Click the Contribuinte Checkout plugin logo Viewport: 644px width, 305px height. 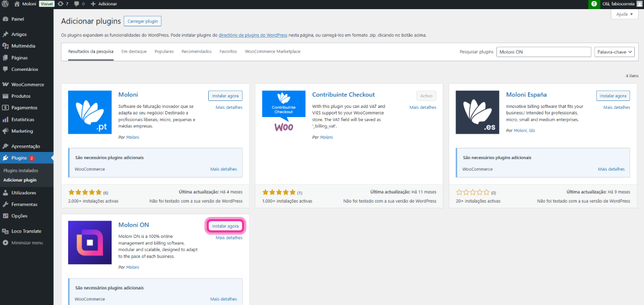(x=283, y=112)
